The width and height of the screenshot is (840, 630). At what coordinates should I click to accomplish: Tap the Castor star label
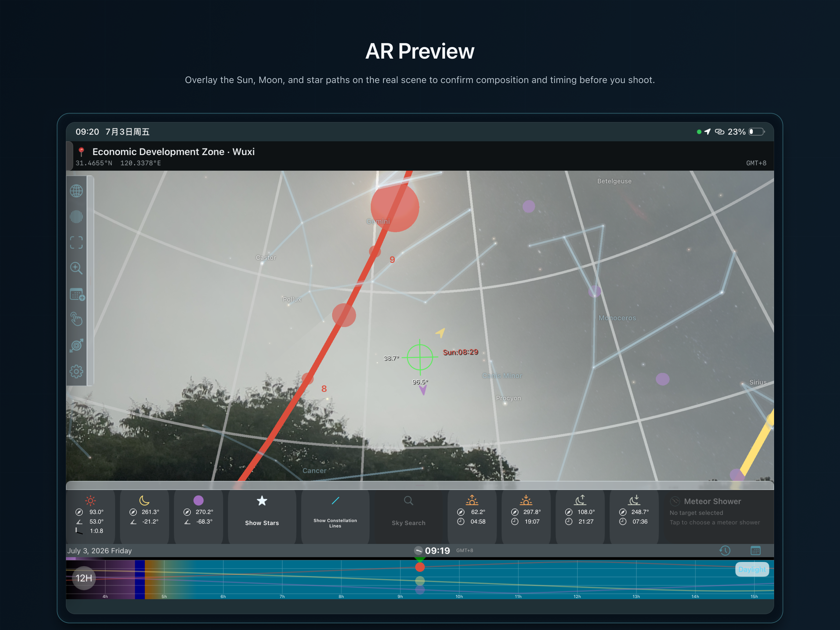266,258
